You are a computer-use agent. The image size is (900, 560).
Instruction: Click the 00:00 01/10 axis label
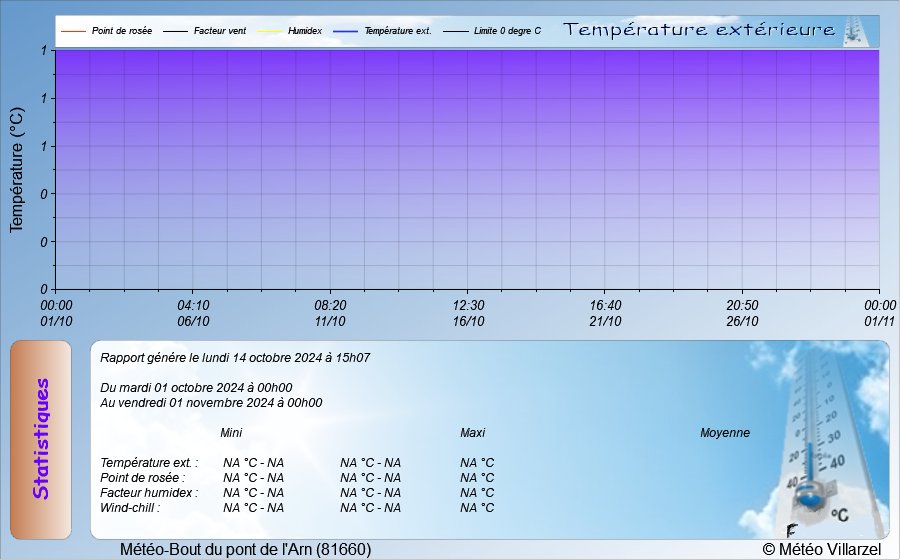56,313
